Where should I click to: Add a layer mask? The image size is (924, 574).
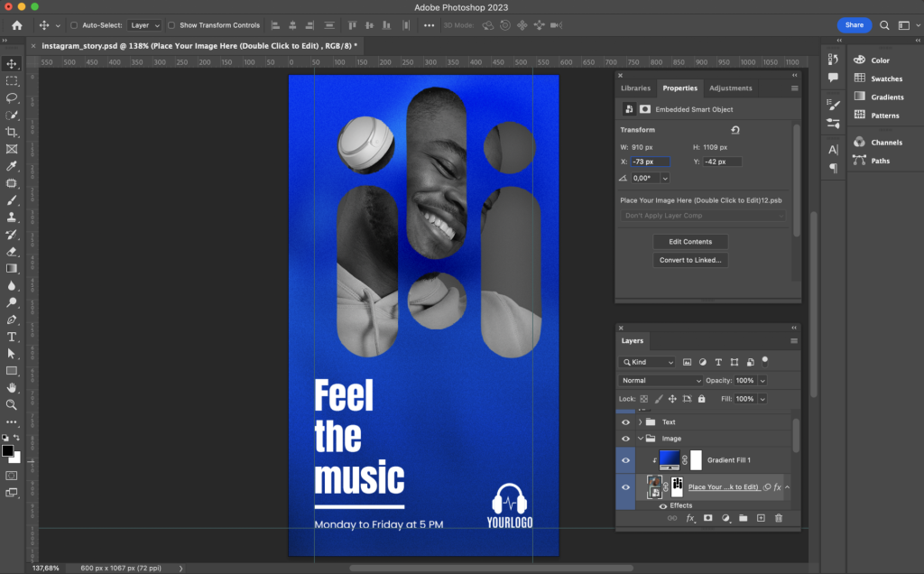click(x=708, y=518)
